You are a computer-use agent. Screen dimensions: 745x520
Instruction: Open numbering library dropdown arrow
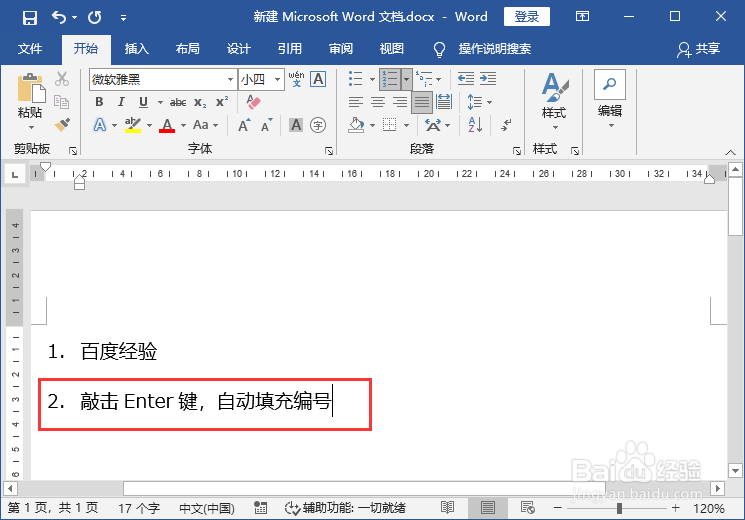(x=406, y=79)
